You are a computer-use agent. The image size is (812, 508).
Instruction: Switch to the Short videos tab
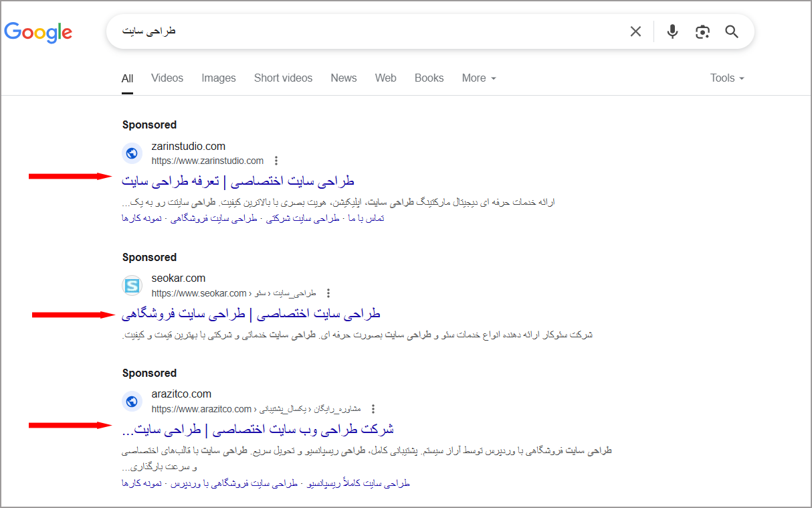(x=283, y=78)
